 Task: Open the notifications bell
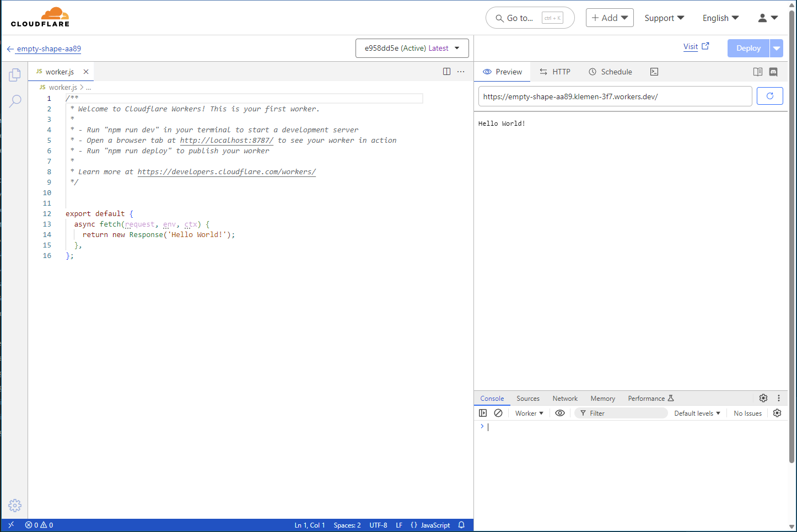tap(461, 525)
